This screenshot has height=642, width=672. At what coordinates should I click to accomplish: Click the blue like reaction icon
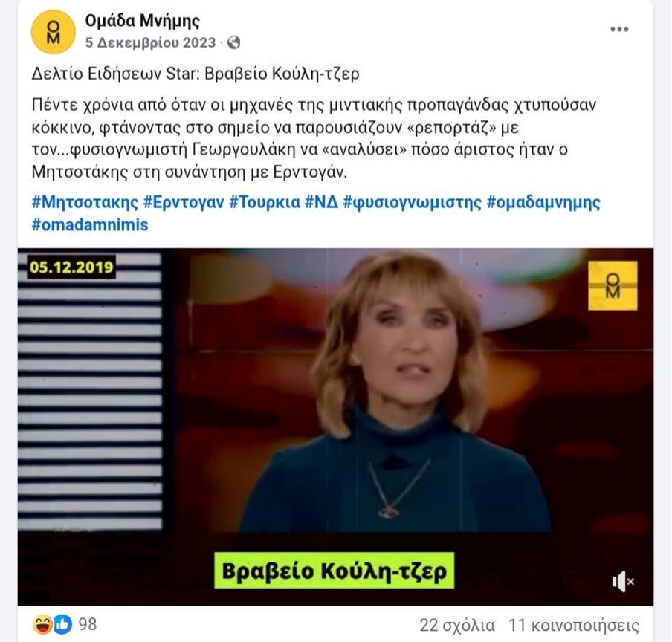(x=62, y=624)
